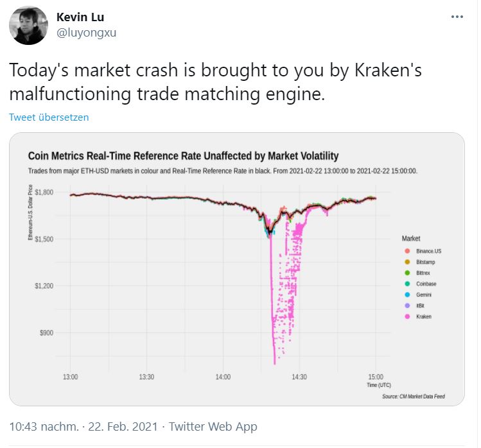Click the chart title Coin Metrics Real-Time Reference Rate
481x448 pixels.
pyautogui.click(x=183, y=156)
